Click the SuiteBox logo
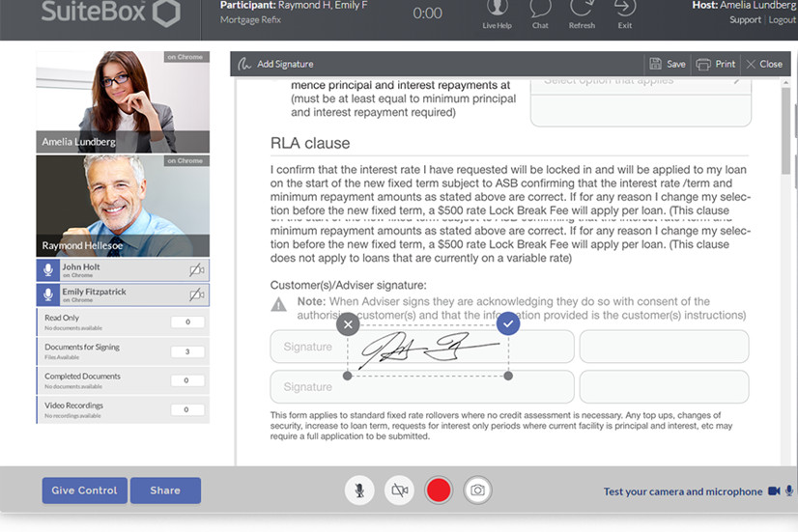Image resolution: width=798 pixels, height=532 pixels. coord(110,13)
